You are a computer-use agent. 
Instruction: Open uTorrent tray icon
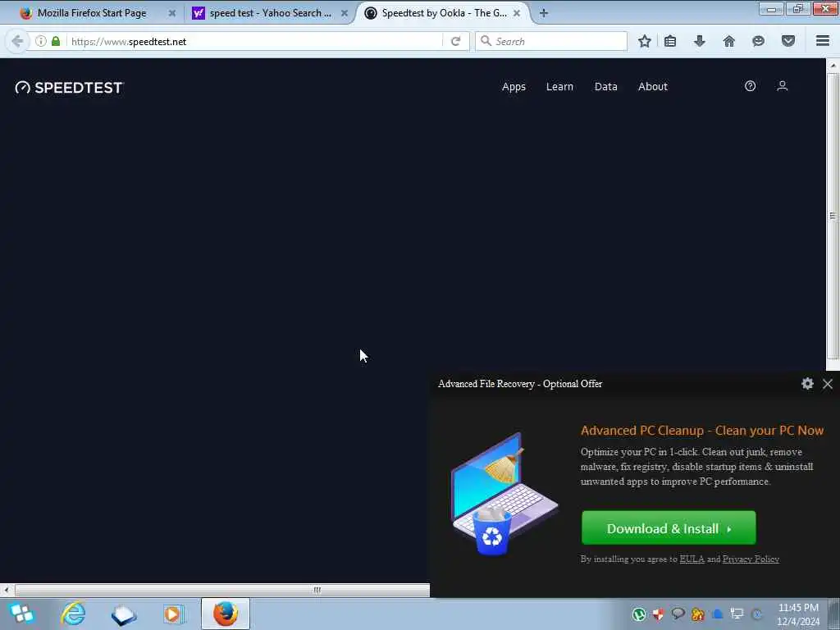(638, 614)
